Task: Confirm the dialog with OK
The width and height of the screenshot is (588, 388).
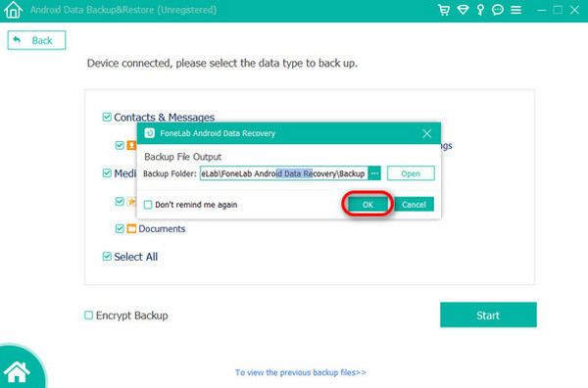Action: pyautogui.click(x=367, y=205)
